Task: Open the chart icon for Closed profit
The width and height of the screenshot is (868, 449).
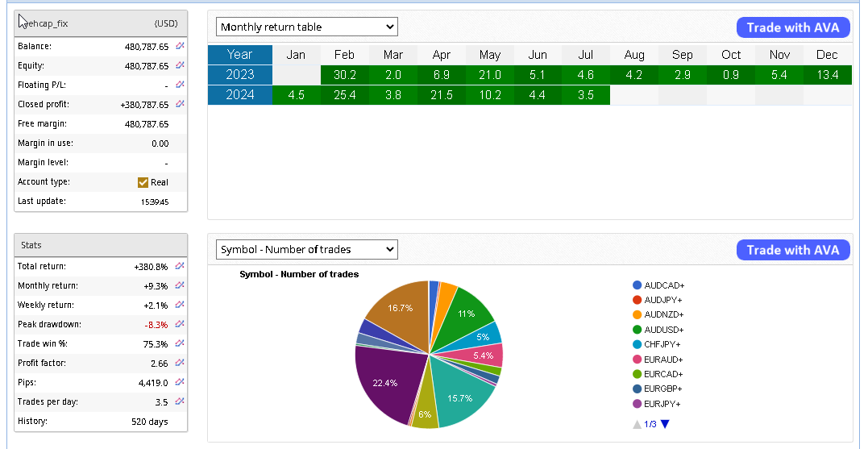Action: [181, 104]
